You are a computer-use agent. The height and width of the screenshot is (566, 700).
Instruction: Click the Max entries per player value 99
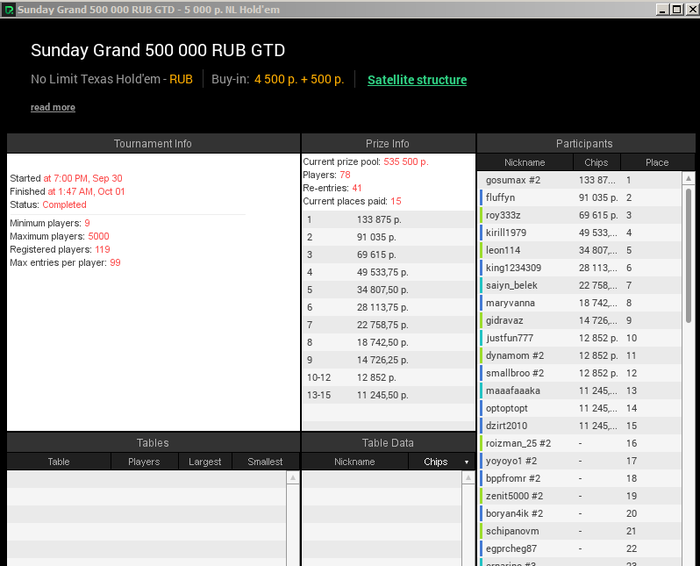pos(115,262)
